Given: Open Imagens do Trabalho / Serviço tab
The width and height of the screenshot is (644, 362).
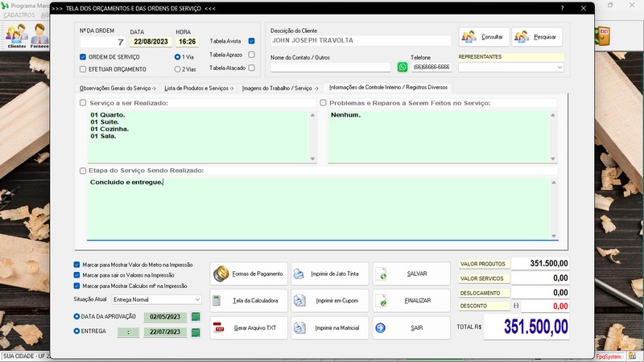Looking at the screenshot, I should 280,88.
